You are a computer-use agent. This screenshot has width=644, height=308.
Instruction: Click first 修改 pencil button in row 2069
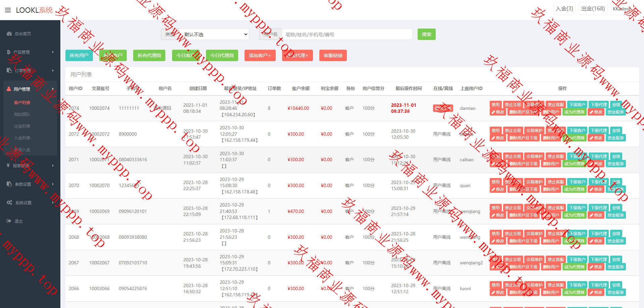498,215
